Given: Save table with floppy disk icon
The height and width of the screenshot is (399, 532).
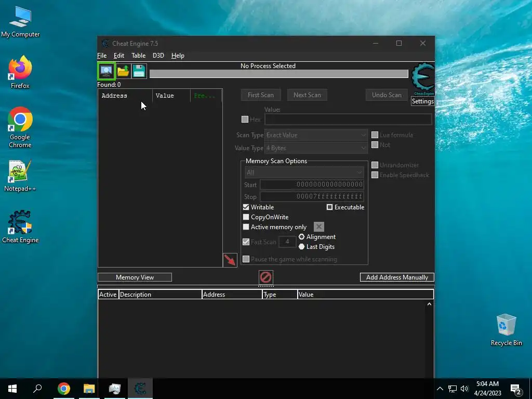Looking at the screenshot, I should coord(139,71).
